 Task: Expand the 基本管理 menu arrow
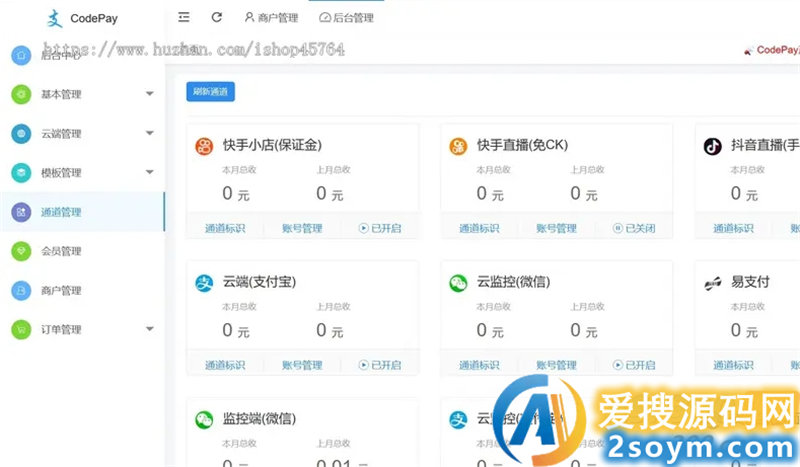(x=149, y=94)
